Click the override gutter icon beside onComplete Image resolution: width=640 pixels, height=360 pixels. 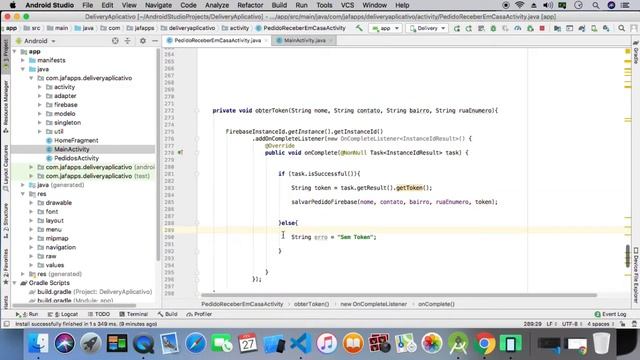tap(180, 153)
